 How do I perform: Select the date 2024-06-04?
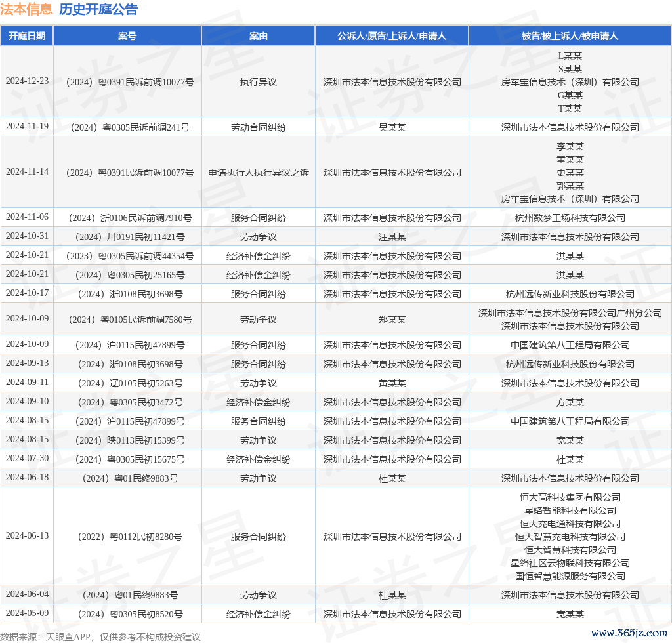27,594
